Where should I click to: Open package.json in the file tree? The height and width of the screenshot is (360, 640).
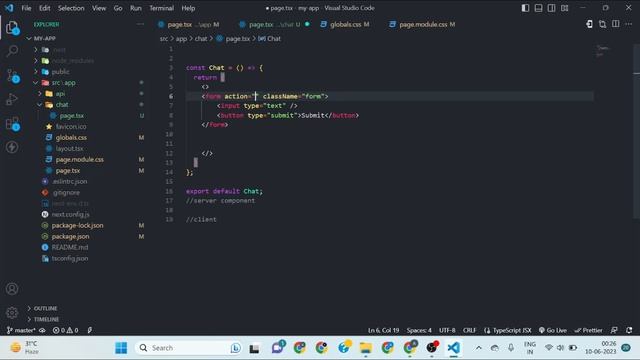click(x=70, y=236)
